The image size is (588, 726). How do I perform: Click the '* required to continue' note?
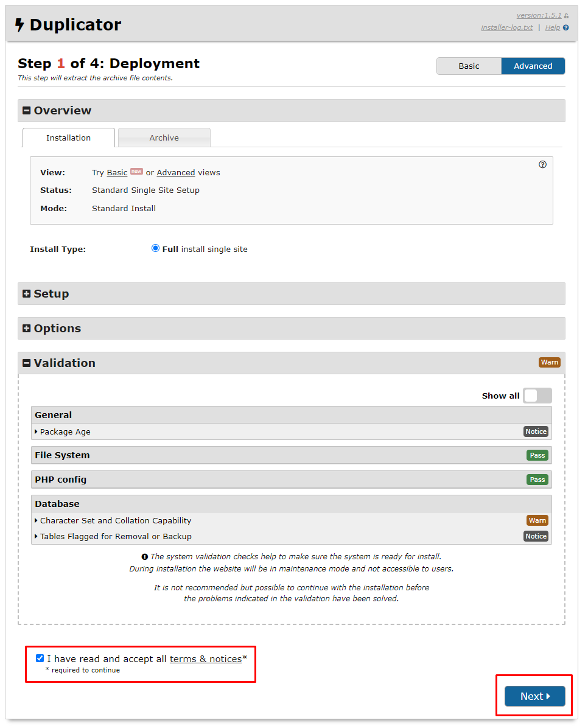[82, 671]
